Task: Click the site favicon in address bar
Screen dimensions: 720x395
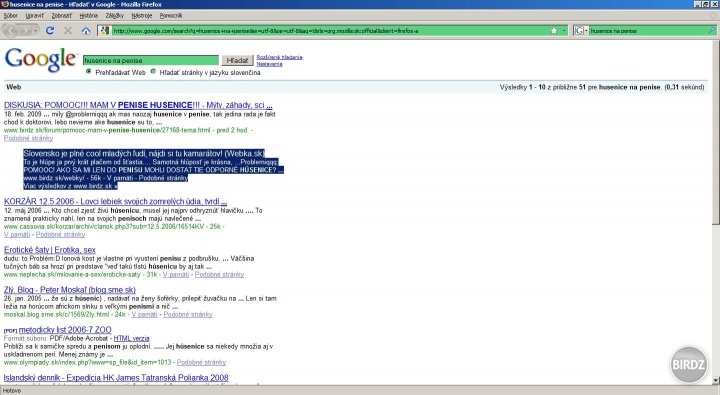Action: click(x=105, y=31)
